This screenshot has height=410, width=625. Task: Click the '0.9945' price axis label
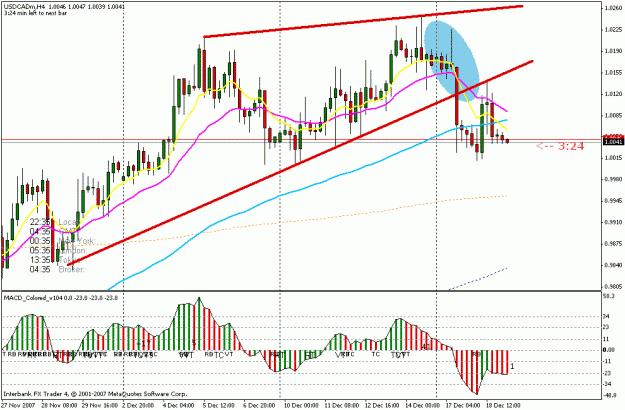click(612, 200)
